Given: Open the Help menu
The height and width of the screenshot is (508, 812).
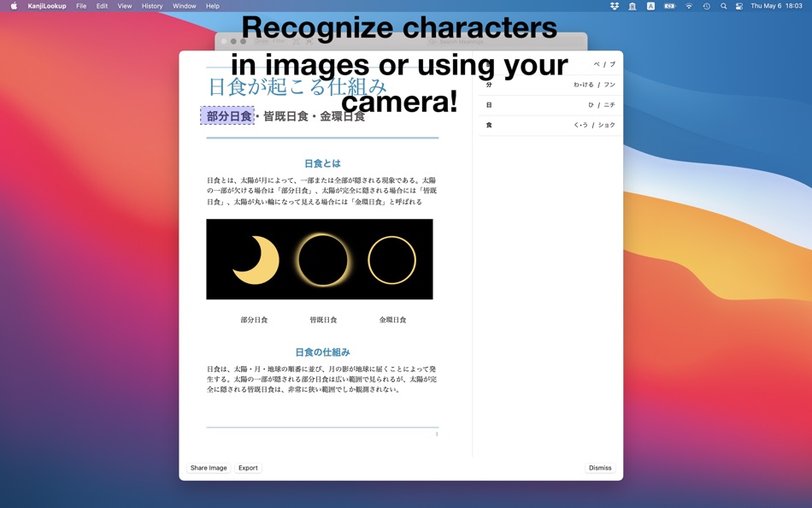Looking at the screenshot, I should (x=212, y=6).
